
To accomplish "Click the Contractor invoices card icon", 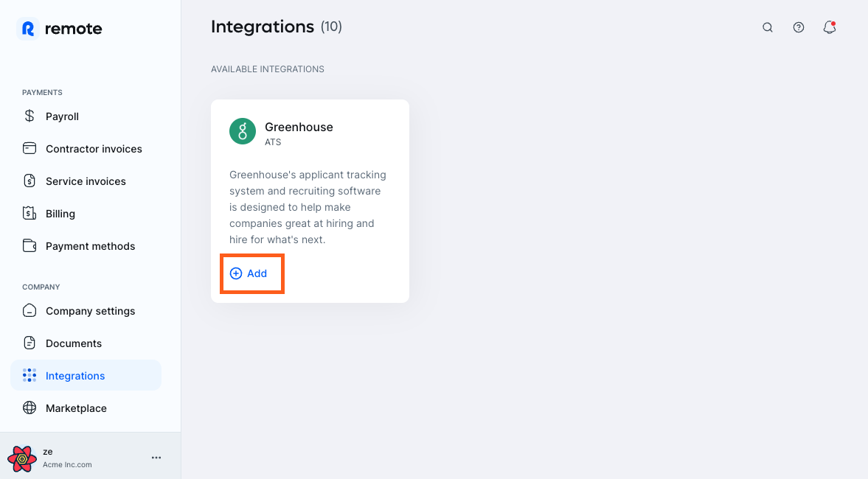I will point(29,148).
